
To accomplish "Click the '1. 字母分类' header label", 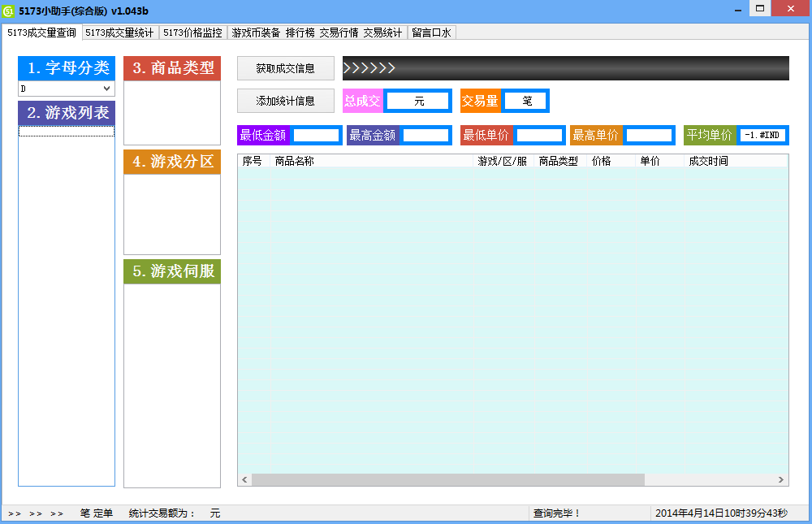I will 67,68.
